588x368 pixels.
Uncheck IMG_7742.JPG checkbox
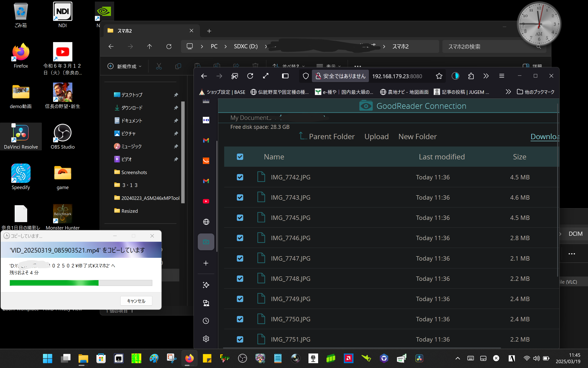click(x=240, y=177)
